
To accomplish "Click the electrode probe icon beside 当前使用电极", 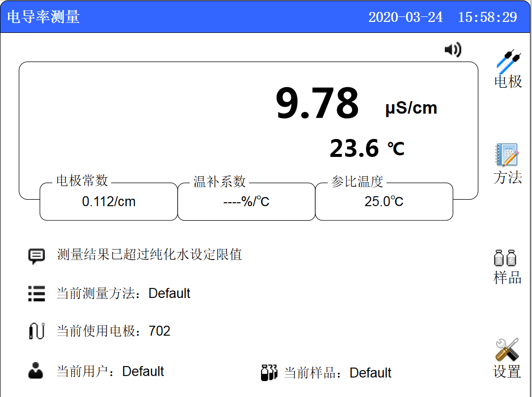I will click(36, 331).
